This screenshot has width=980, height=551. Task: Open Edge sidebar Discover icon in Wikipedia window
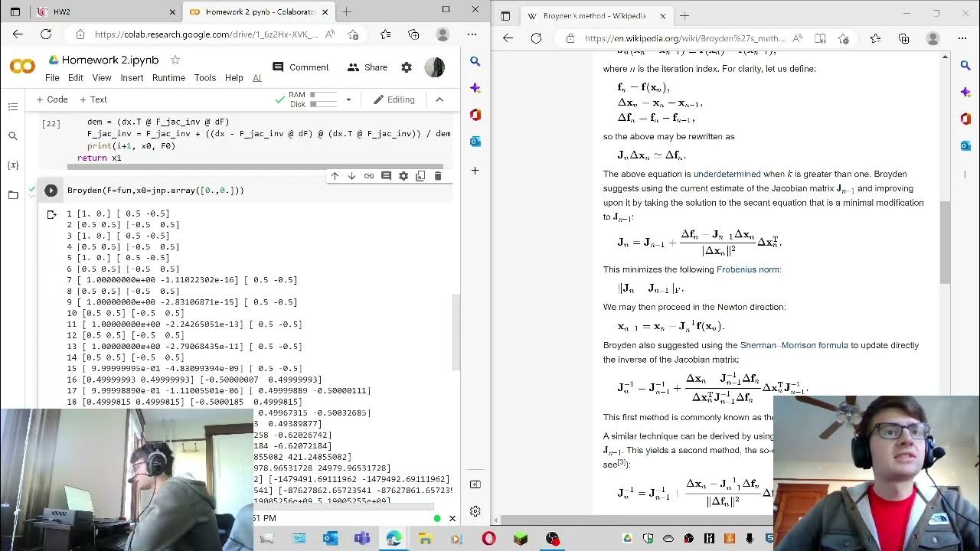click(965, 92)
